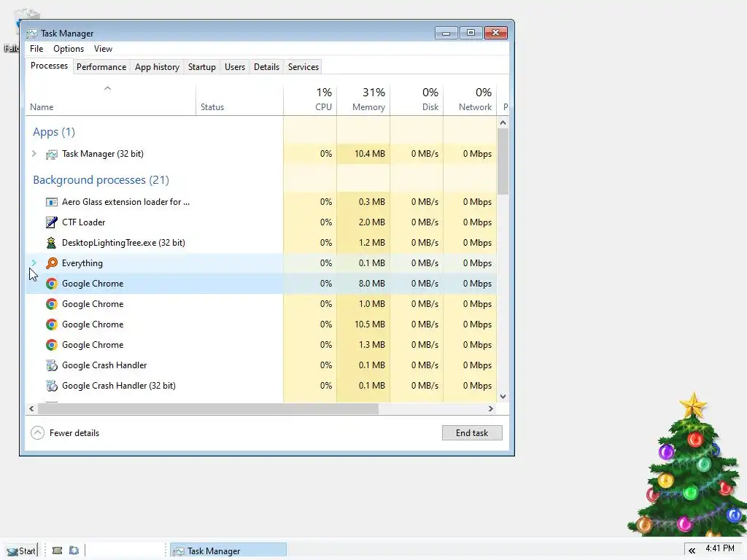Select the Google Crash Handler (32 bit) name
This screenshot has height=560, width=747.
[119, 386]
